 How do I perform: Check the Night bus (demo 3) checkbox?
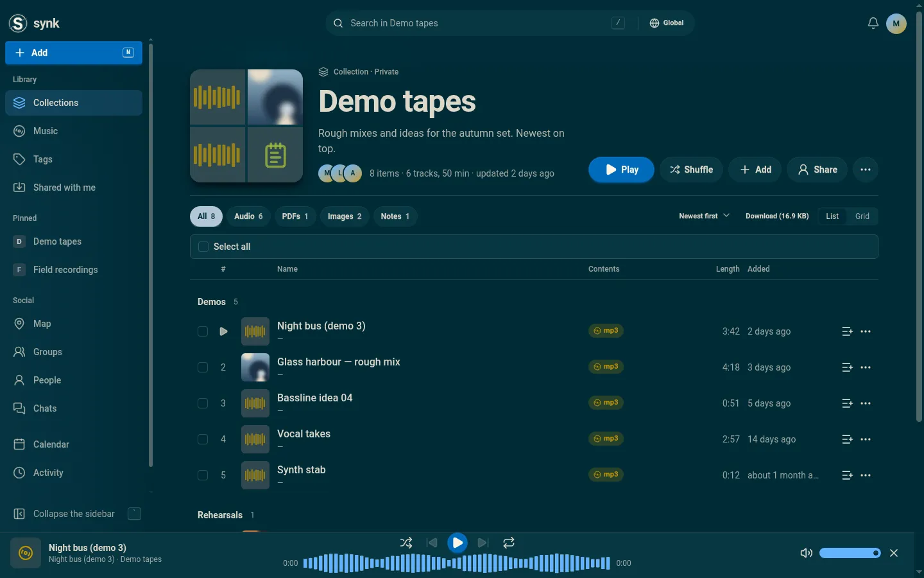click(203, 331)
